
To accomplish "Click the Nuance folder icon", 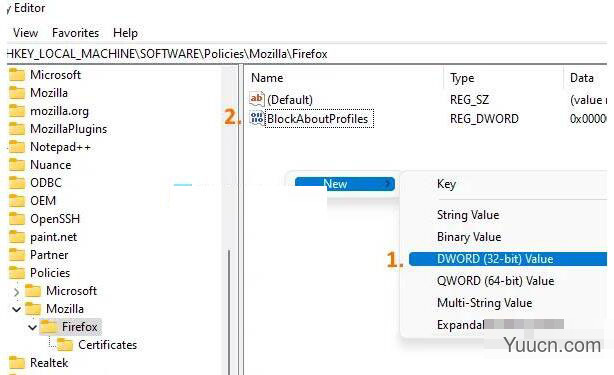I will (17, 165).
